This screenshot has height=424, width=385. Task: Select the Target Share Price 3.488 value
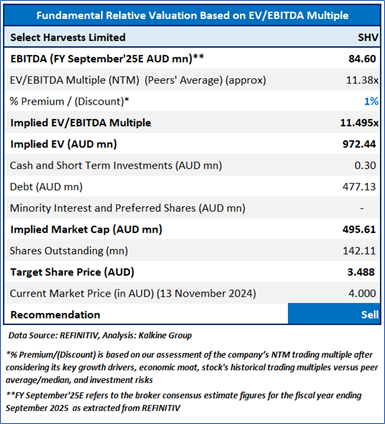361,272
